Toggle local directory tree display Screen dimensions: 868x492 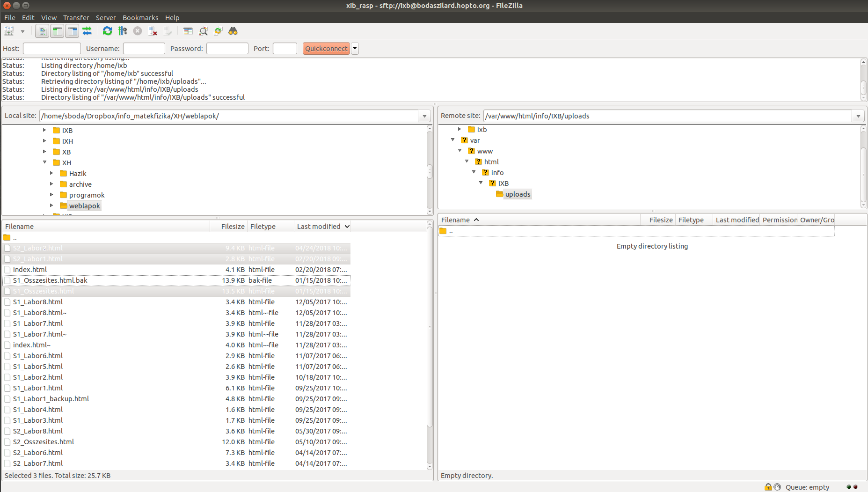(x=57, y=31)
